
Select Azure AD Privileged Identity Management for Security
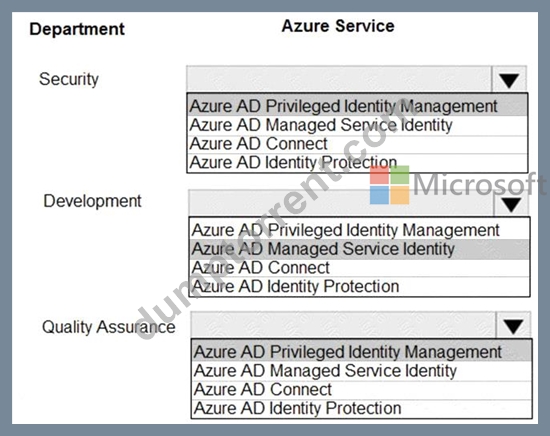(357, 106)
